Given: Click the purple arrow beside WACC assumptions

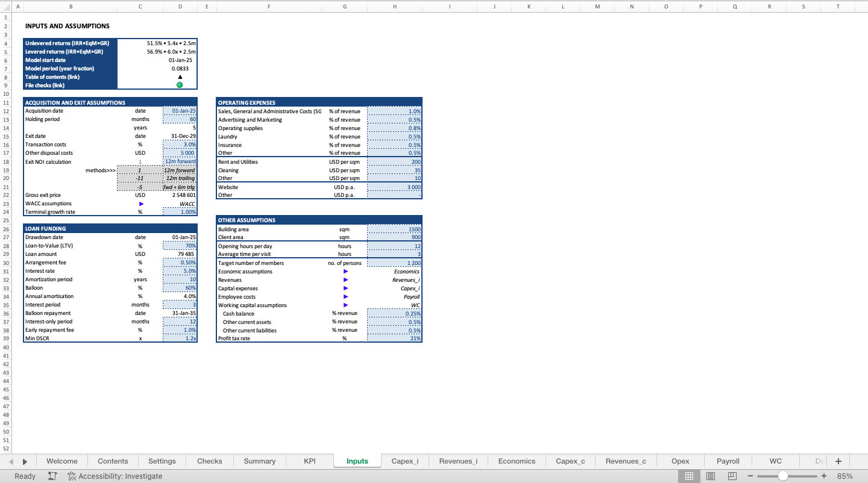Looking at the screenshot, I should click(141, 204).
